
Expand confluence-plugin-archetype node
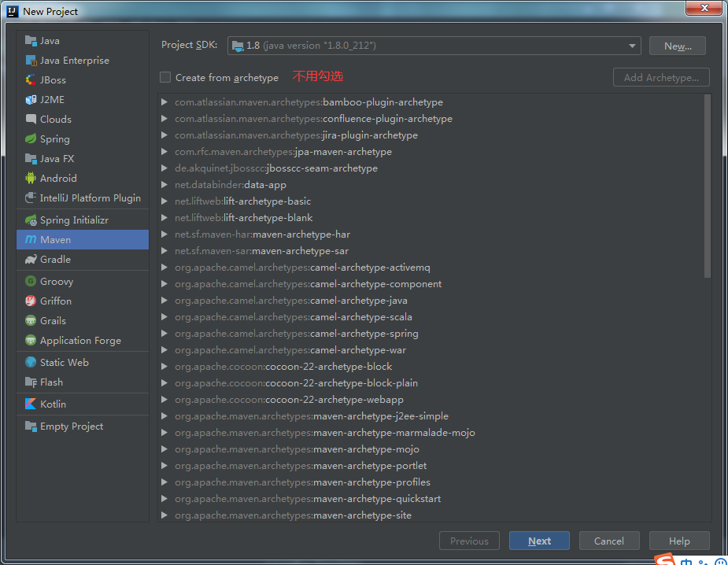click(164, 118)
